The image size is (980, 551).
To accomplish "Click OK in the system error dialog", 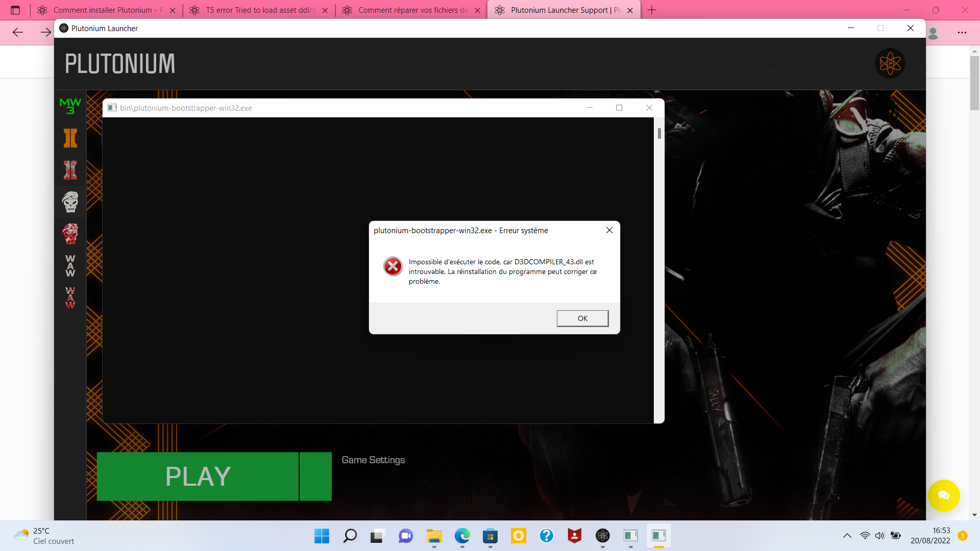I will [x=582, y=318].
